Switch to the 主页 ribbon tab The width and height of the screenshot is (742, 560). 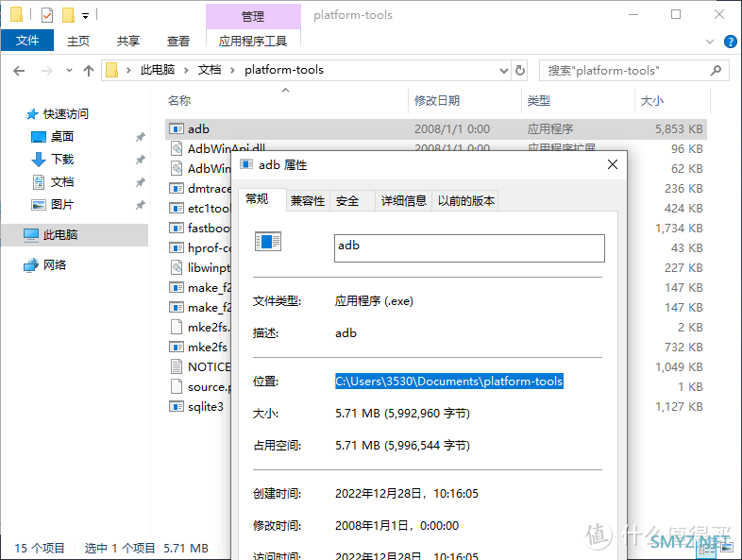(x=78, y=42)
